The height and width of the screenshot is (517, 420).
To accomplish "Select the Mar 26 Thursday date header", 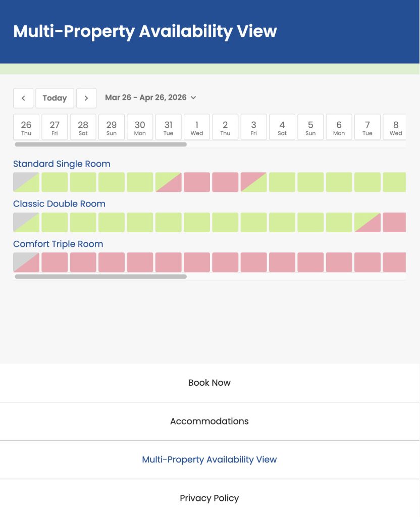I will [26, 127].
